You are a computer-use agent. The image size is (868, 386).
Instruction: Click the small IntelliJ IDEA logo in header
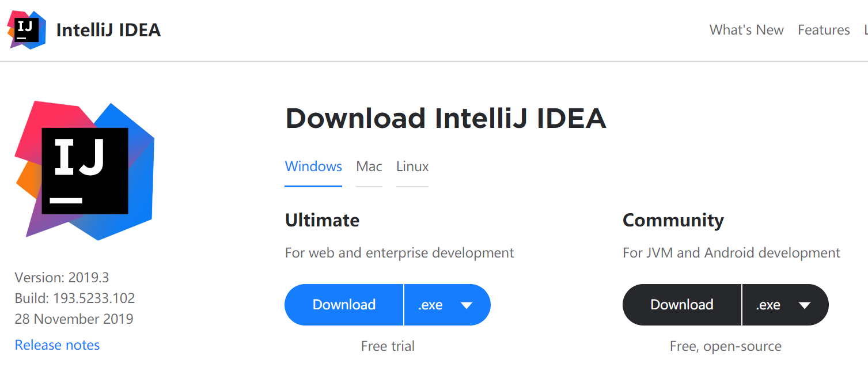pyautogui.click(x=26, y=29)
